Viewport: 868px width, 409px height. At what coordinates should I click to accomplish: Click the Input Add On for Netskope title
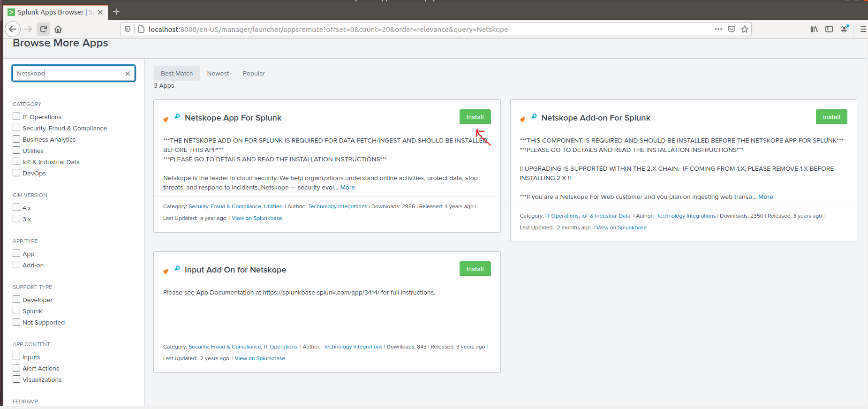click(x=235, y=270)
